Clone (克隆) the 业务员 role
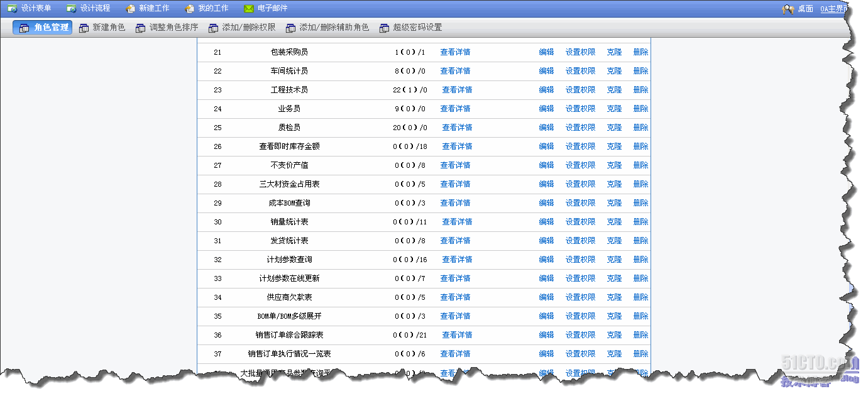This screenshot has width=868, height=396. pyautogui.click(x=614, y=109)
